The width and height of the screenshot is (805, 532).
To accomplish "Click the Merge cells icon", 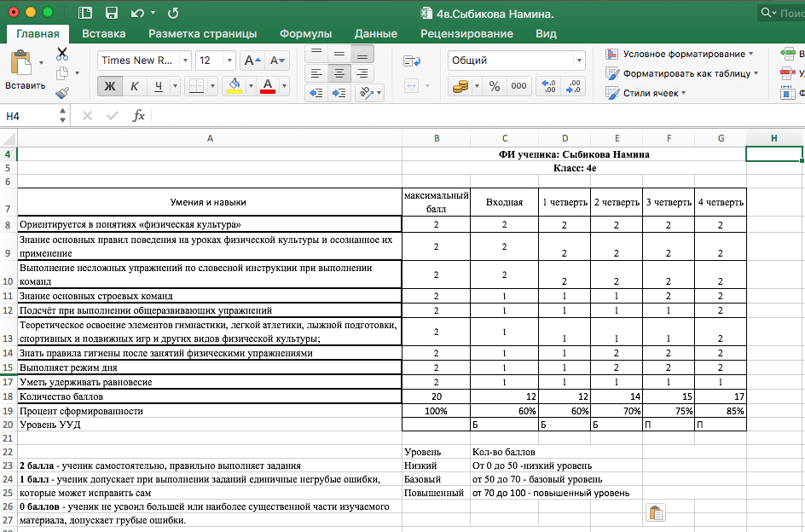I will click(412, 86).
